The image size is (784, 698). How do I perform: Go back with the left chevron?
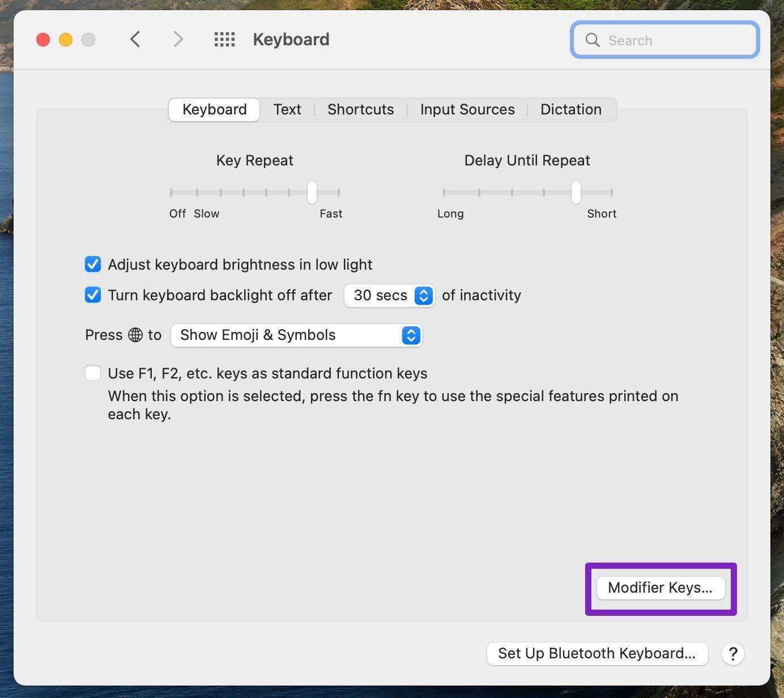(135, 39)
